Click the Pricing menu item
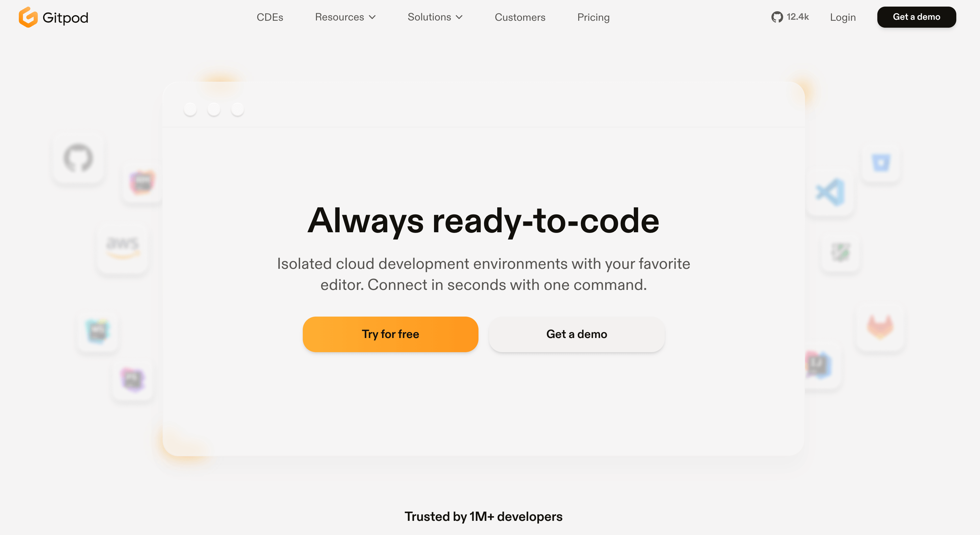Image resolution: width=980 pixels, height=535 pixels. pos(593,17)
